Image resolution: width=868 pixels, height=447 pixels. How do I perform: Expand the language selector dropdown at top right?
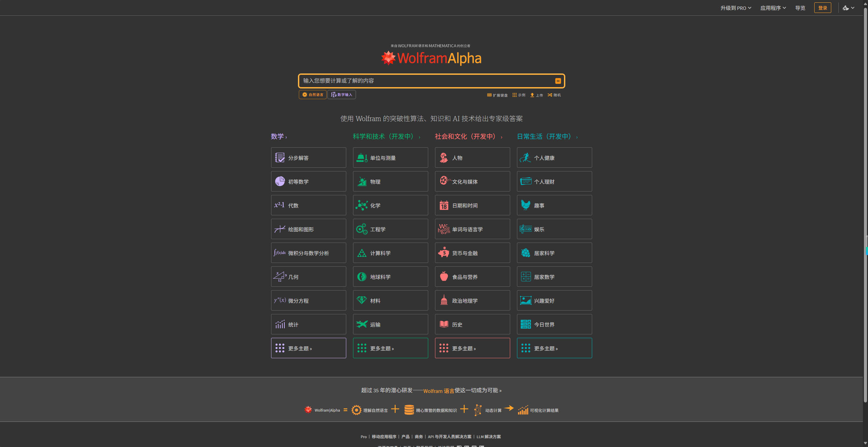(x=848, y=7)
